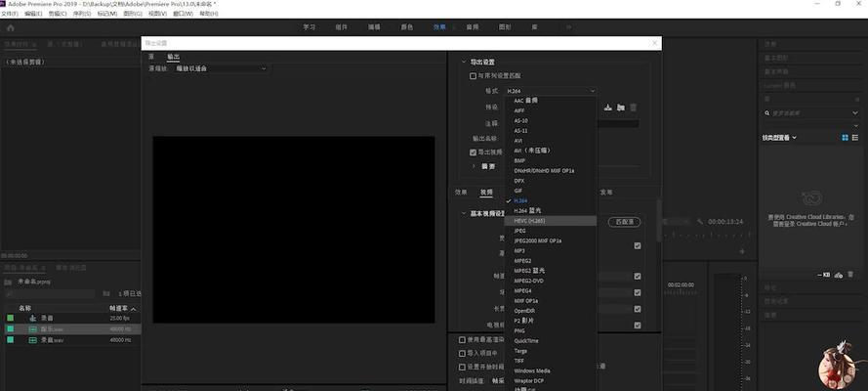Image resolution: width=868 pixels, height=391 pixels.
Task: Toggle the 帧速率 match-source checkbox
Action: [x=638, y=276]
